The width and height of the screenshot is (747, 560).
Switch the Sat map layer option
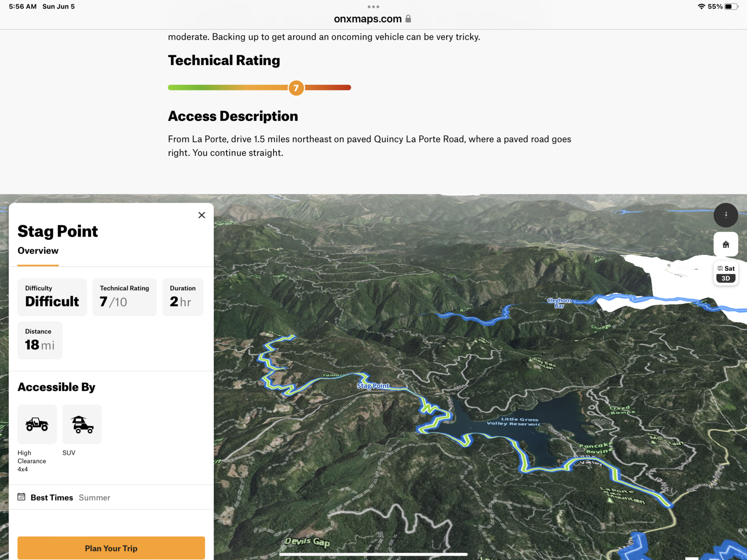[726, 268]
